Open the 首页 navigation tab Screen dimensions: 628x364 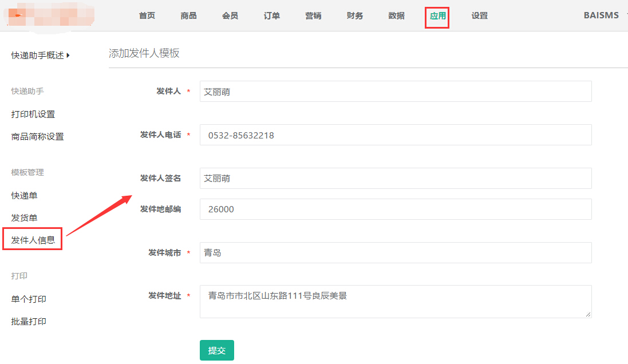147,15
